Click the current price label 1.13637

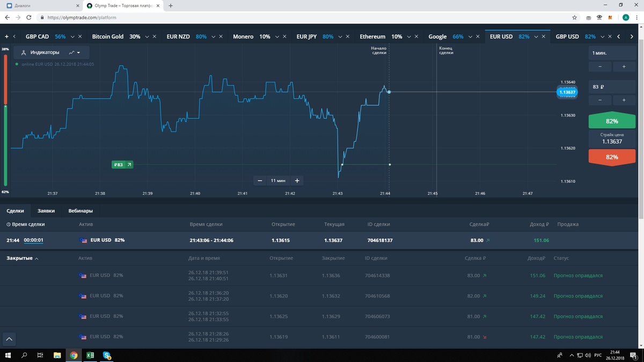click(567, 92)
